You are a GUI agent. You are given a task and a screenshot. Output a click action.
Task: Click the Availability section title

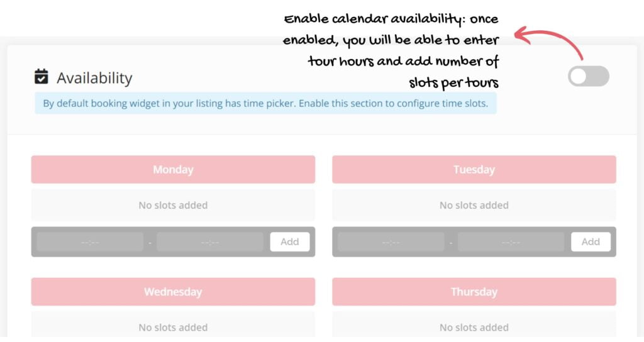(x=94, y=77)
